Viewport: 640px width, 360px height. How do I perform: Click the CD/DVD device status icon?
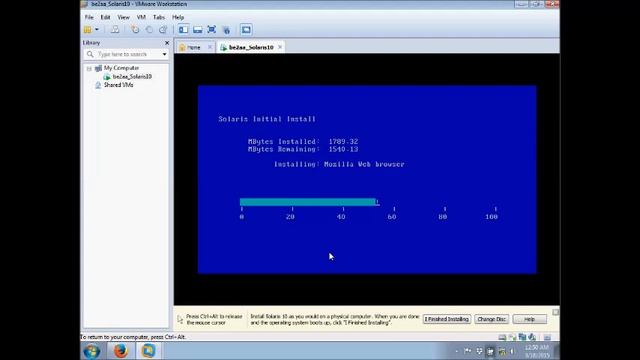click(x=512, y=337)
